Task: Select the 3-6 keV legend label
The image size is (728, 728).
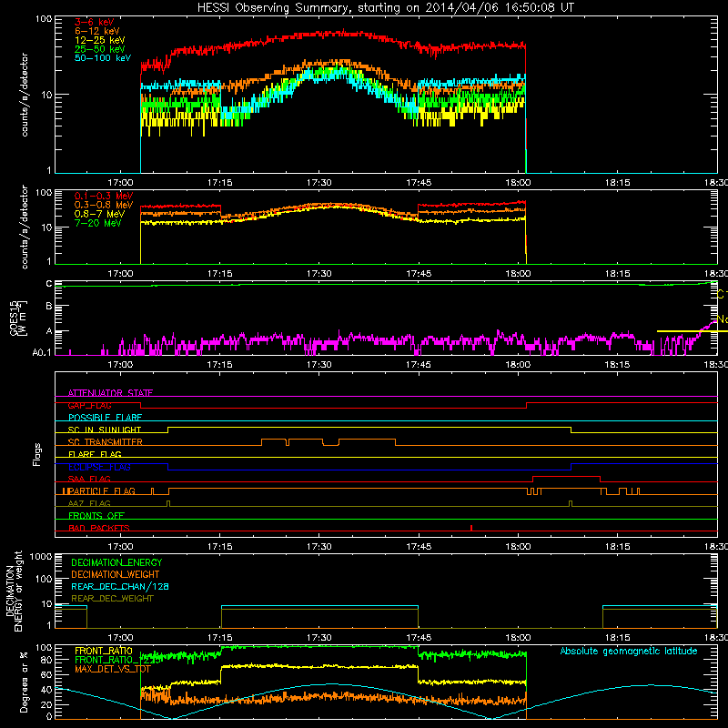Action: (x=94, y=22)
